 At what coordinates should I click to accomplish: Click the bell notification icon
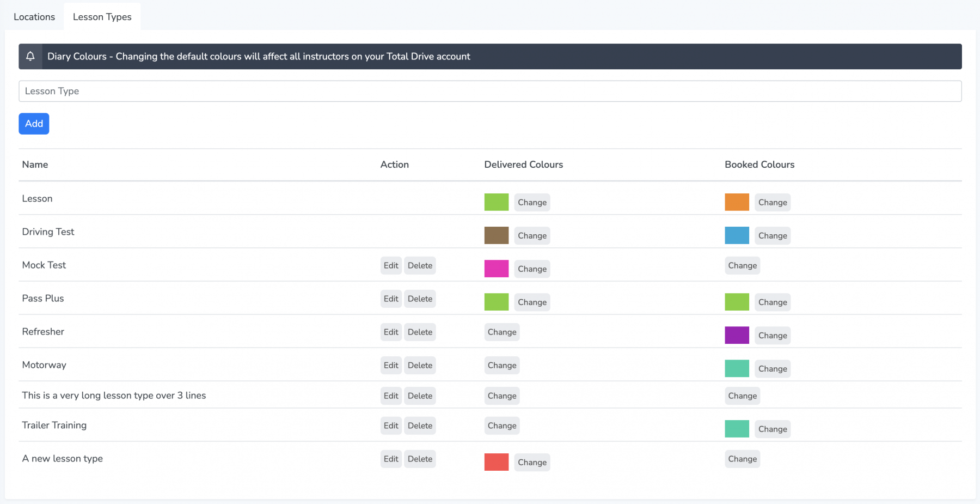click(30, 56)
